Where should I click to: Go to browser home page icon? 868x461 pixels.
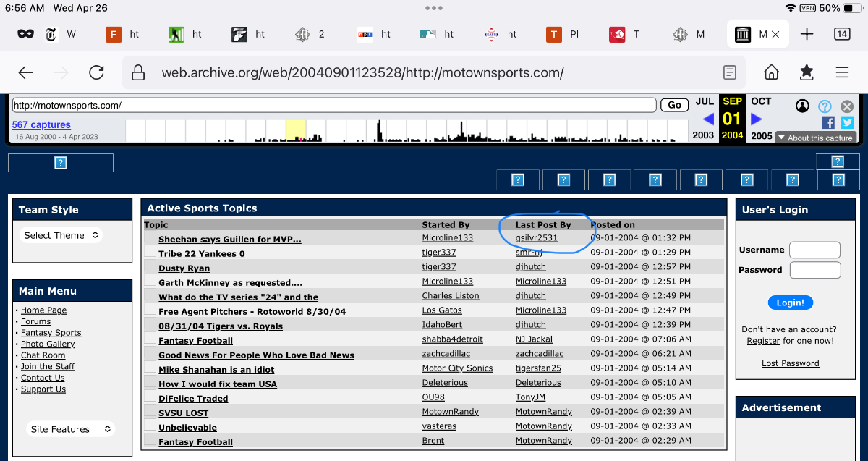771,72
